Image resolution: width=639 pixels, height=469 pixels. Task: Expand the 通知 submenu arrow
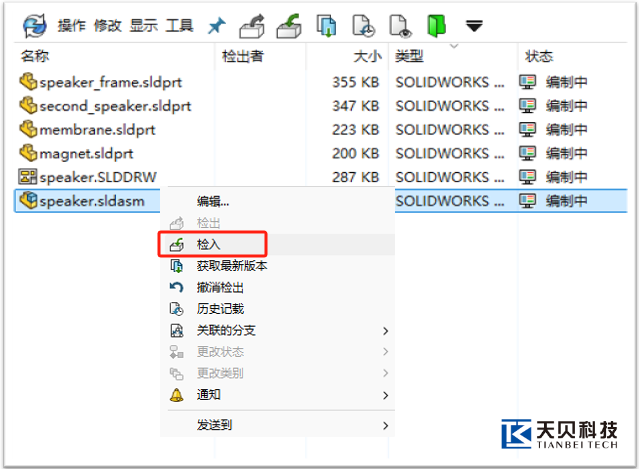pos(386,395)
